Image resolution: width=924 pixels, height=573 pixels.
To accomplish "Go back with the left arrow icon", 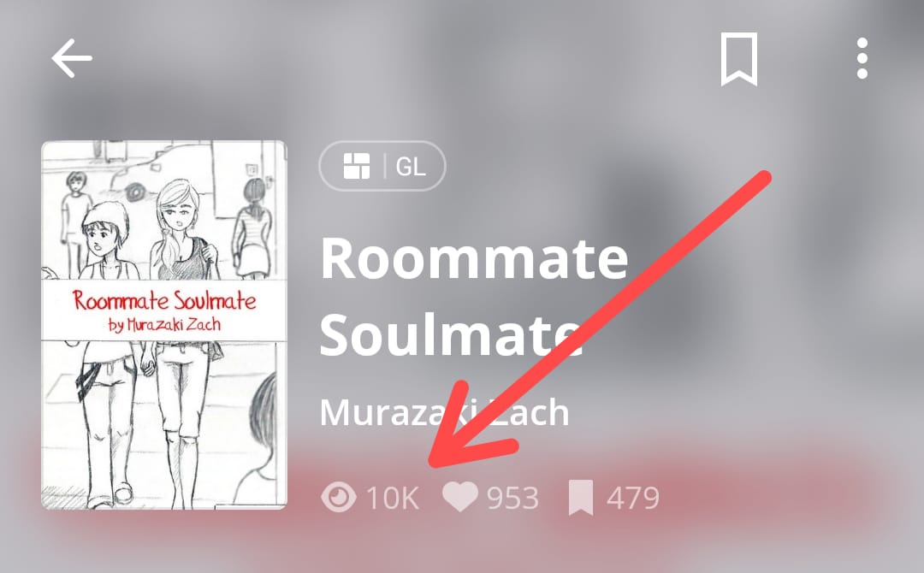I will pos(71,58).
